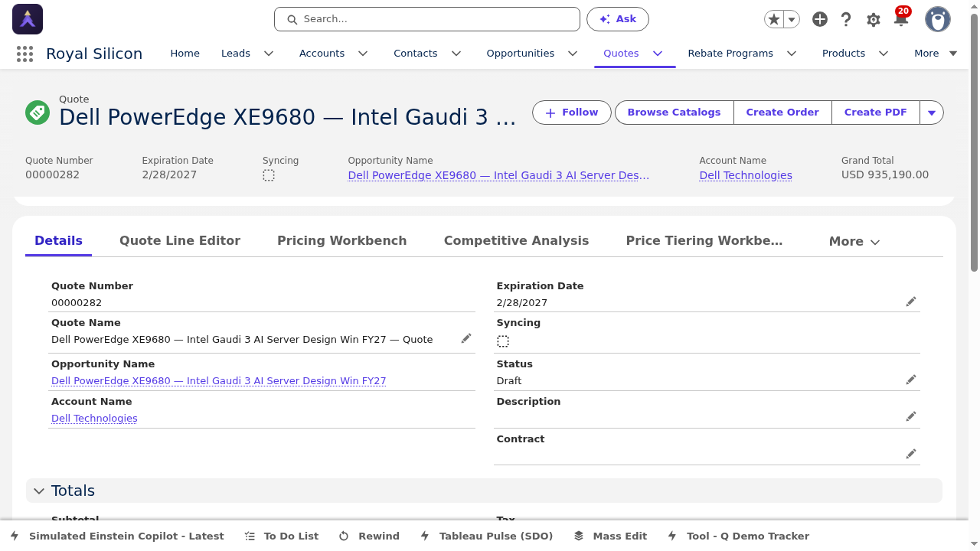
Task: Open the Rewind utility
Action: pos(369,536)
